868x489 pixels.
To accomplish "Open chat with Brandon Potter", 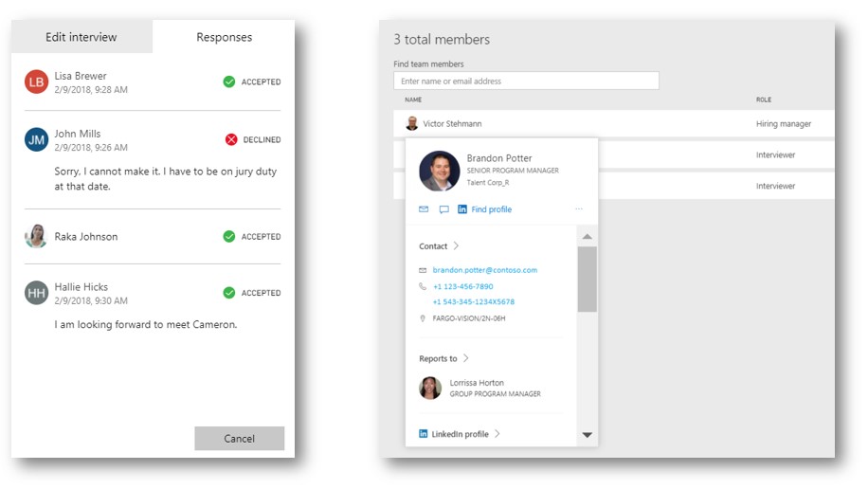I will click(443, 209).
